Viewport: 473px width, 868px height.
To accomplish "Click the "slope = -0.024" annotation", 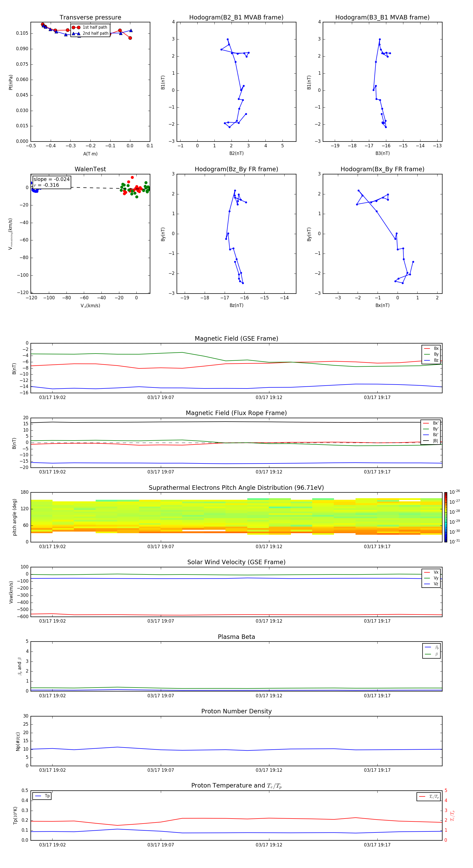I will pos(52,179).
